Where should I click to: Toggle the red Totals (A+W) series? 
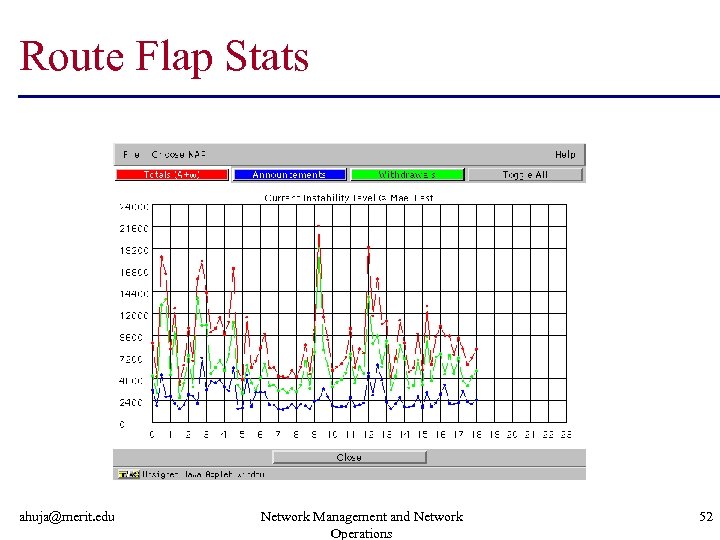(172, 175)
